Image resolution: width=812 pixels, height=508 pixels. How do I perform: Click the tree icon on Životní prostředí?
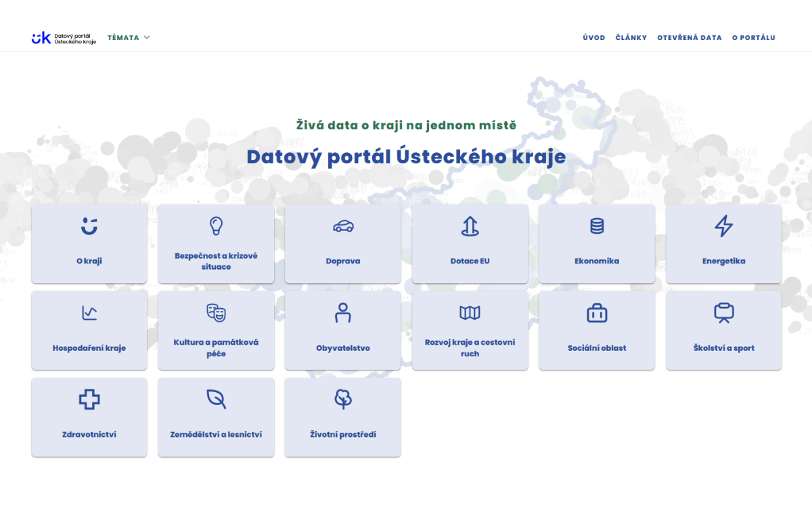[342, 400]
